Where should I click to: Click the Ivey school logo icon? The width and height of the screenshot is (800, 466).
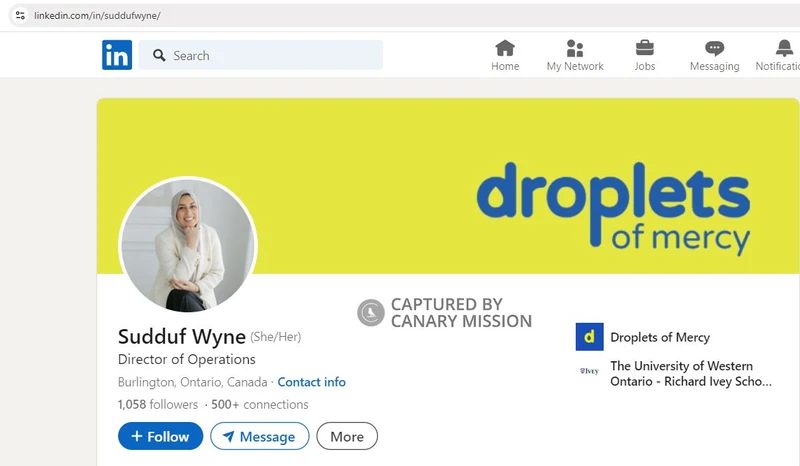tap(589, 371)
